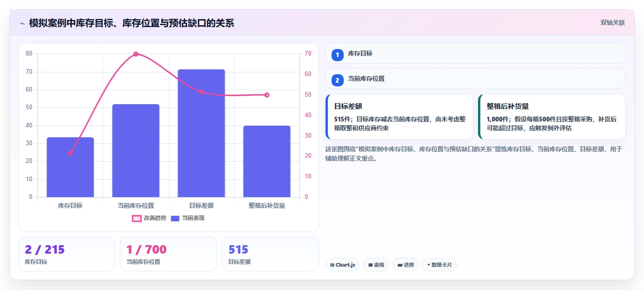This screenshot has width=644, height=290.
Task: Toggle the 改善趋势 legend entry
Action: click(149, 218)
